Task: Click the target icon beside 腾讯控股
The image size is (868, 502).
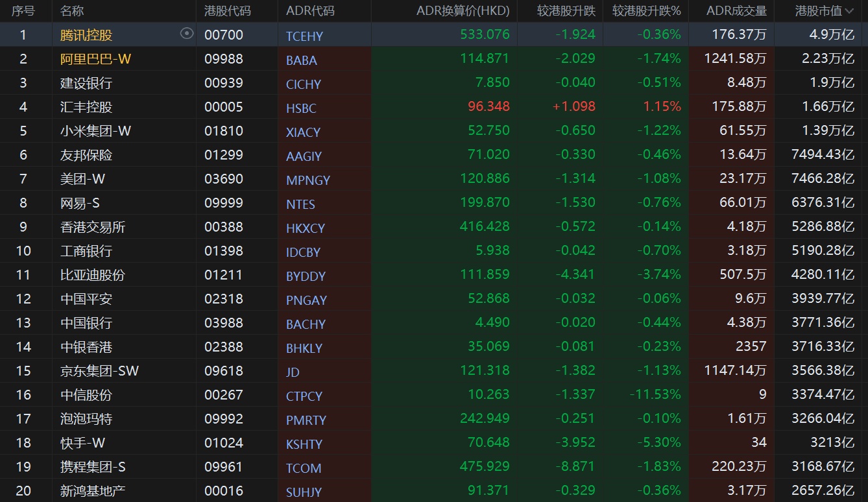Action: (x=187, y=34)
